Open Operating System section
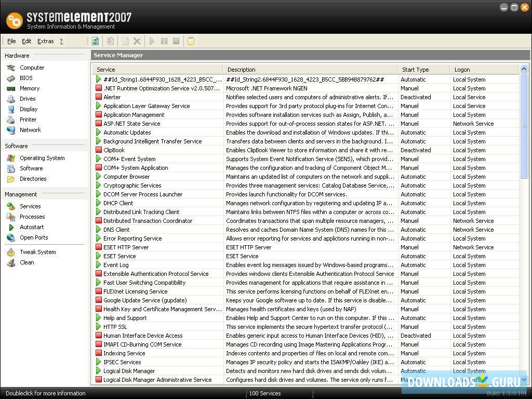Viewport: 532px width, 399px height. click(x=42, y=158)
